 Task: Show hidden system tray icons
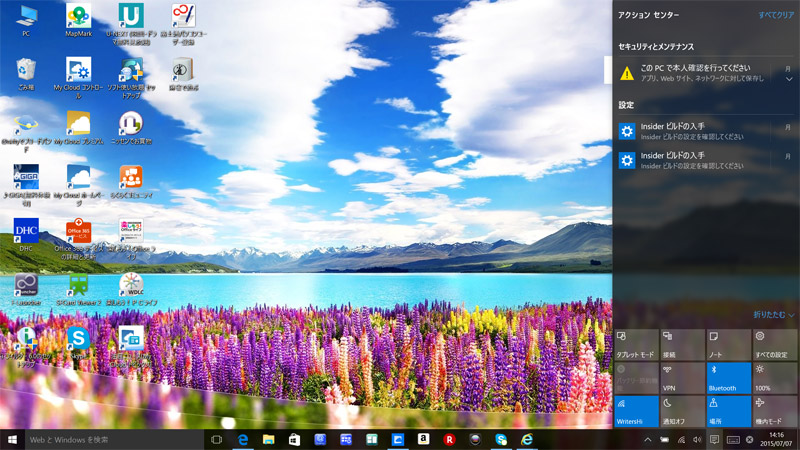click(x=647, y=439)
